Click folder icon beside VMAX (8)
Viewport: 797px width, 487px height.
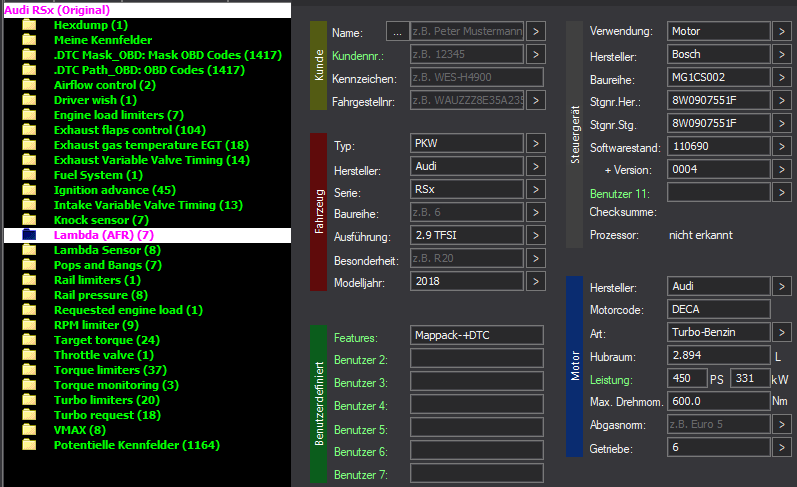[x=29, y=430]
